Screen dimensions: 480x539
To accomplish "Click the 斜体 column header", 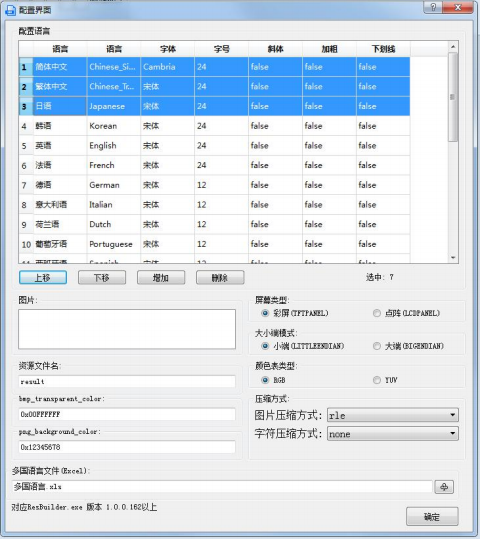I will (x=275, y=49).
